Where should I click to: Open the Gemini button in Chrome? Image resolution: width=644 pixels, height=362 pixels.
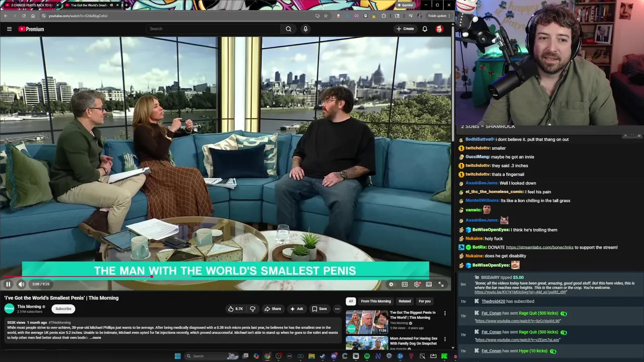point(405,5)
